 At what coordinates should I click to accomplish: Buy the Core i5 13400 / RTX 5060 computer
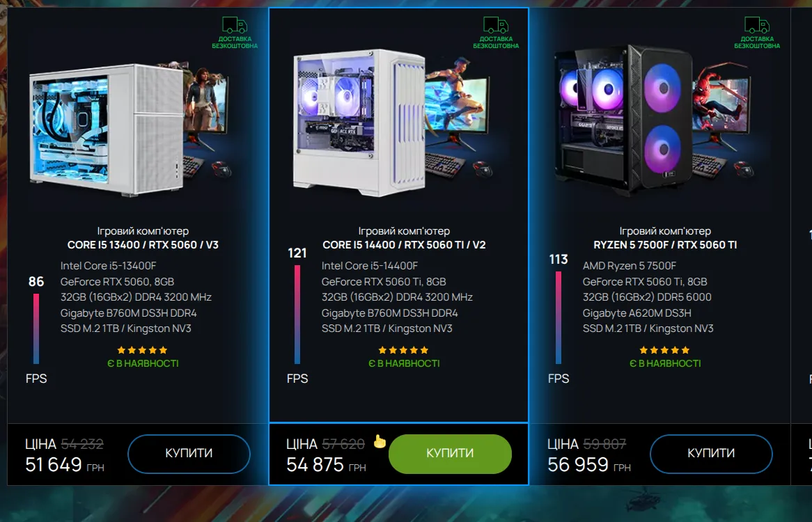(x=189, y=454)
